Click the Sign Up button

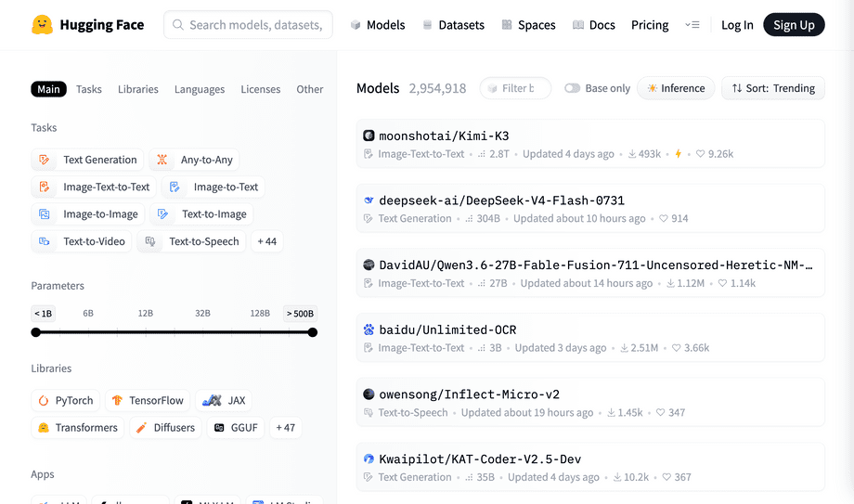[x=794, y=25]
